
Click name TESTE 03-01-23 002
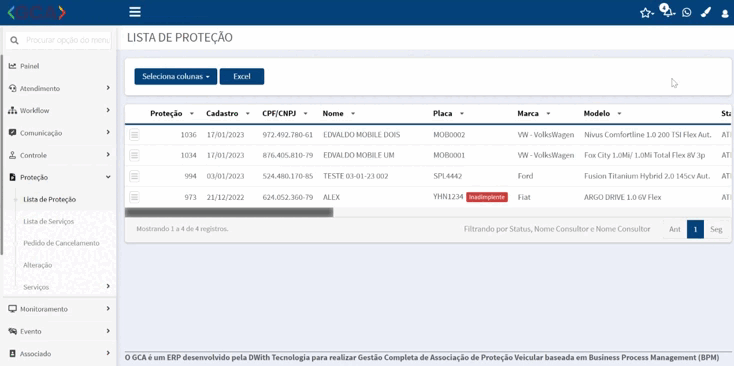pos(355,176)
